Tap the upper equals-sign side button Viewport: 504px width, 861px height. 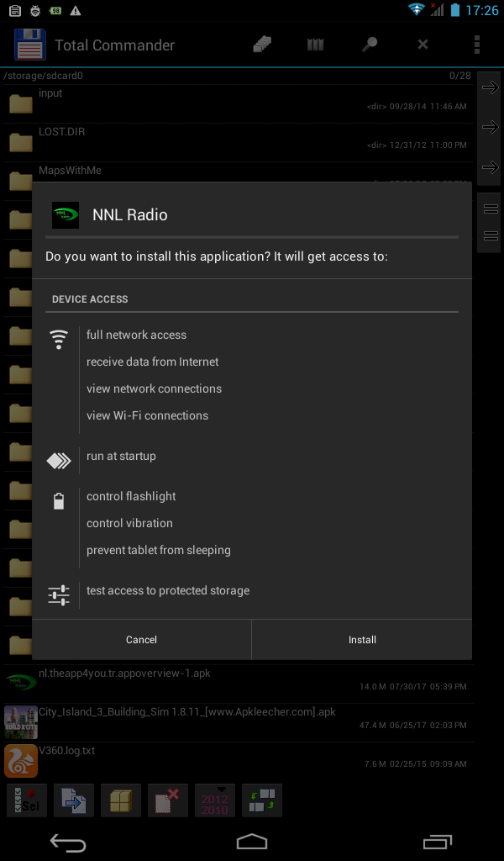click(491, 209)
